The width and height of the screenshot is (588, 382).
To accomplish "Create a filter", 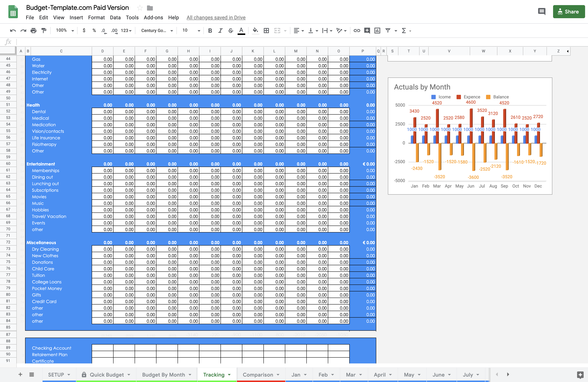I will (388, 30).
